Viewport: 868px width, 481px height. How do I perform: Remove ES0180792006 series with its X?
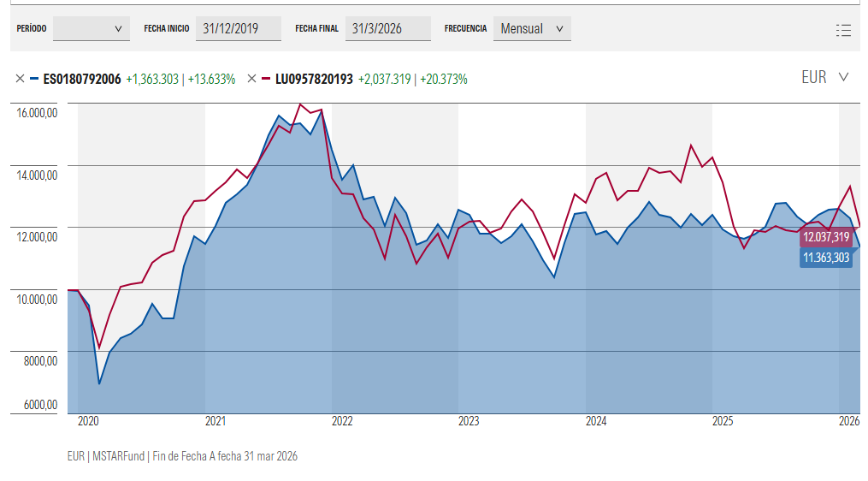click(20, 79)
